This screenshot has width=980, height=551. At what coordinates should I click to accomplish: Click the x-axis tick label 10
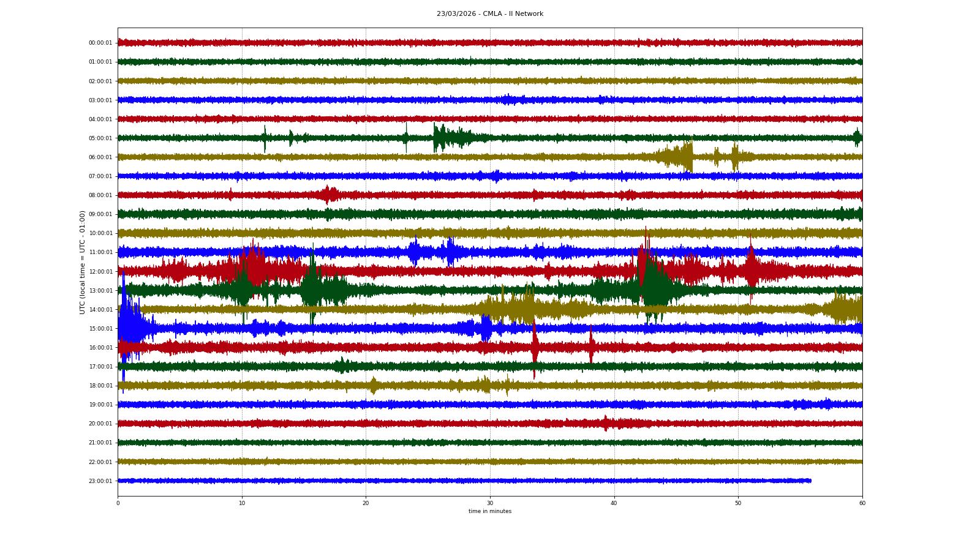coord(242,503)
